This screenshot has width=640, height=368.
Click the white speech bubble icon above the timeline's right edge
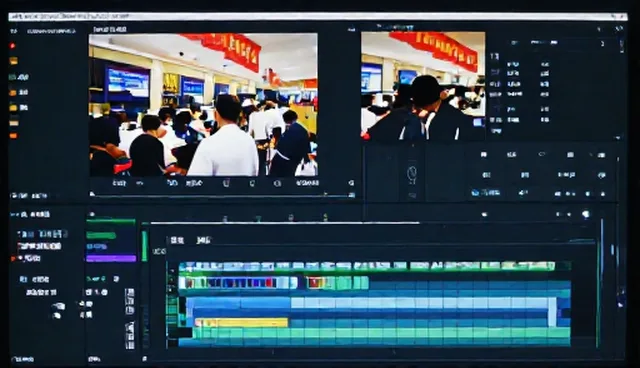pyautogui.click(x=586, y=214)
